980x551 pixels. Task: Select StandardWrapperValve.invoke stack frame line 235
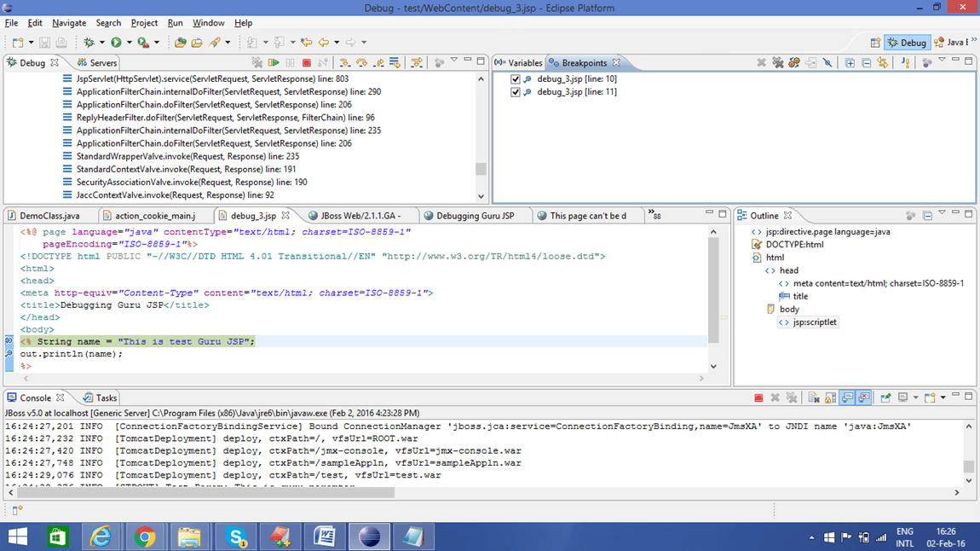(x=187, y=157)
